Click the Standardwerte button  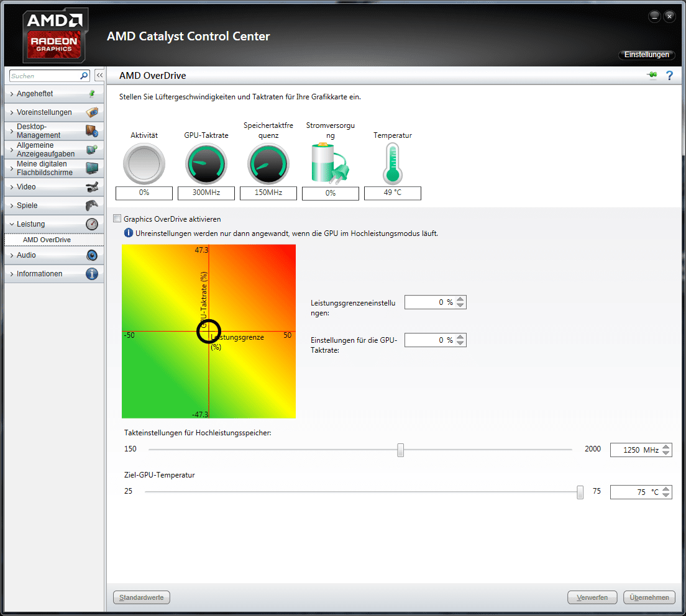pos(141,597)
